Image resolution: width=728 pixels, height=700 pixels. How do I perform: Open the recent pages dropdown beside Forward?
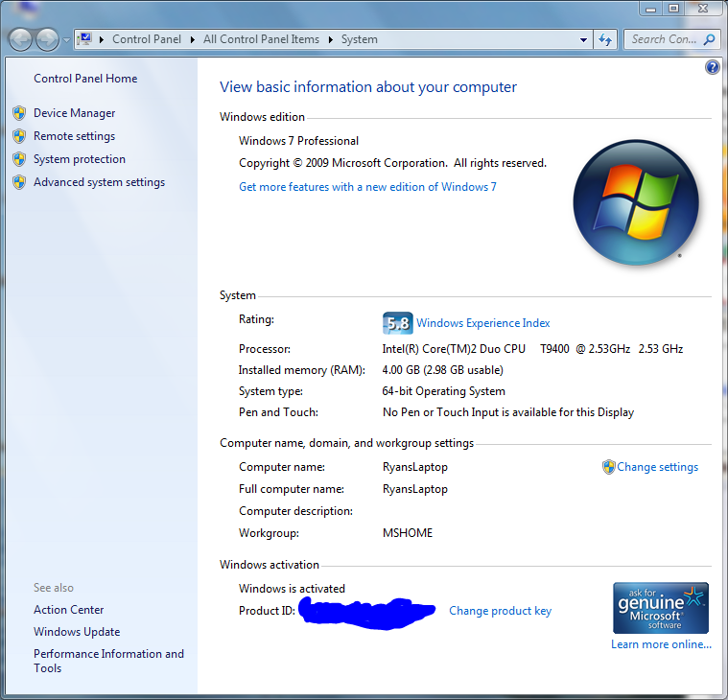click(66, 40)
